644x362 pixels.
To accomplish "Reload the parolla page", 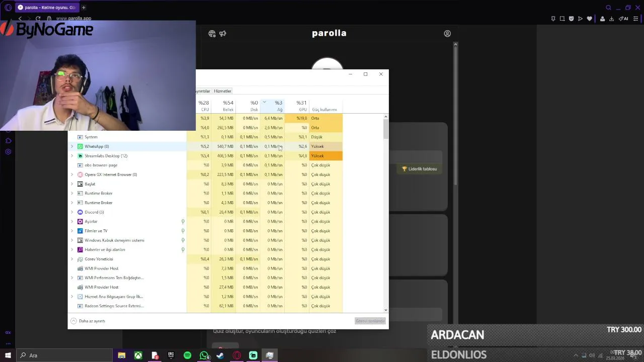I will [38, 19].
